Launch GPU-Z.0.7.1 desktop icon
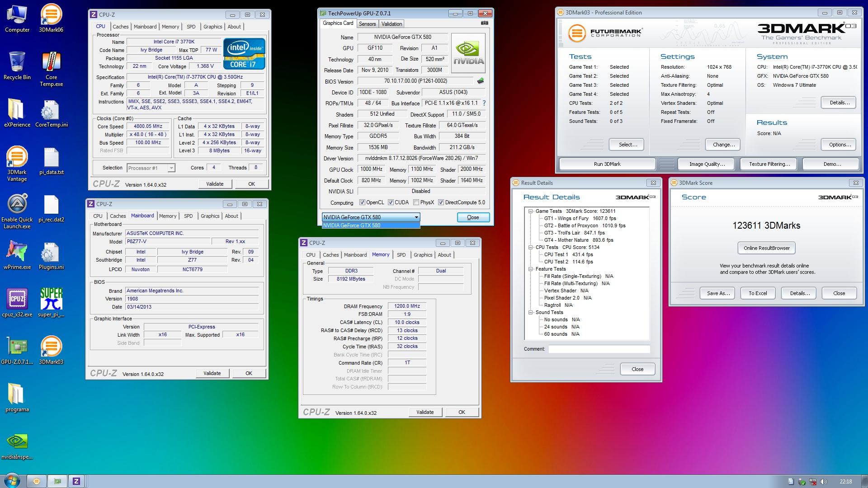This screenshot has height=488, width=868. click(17, 351)
